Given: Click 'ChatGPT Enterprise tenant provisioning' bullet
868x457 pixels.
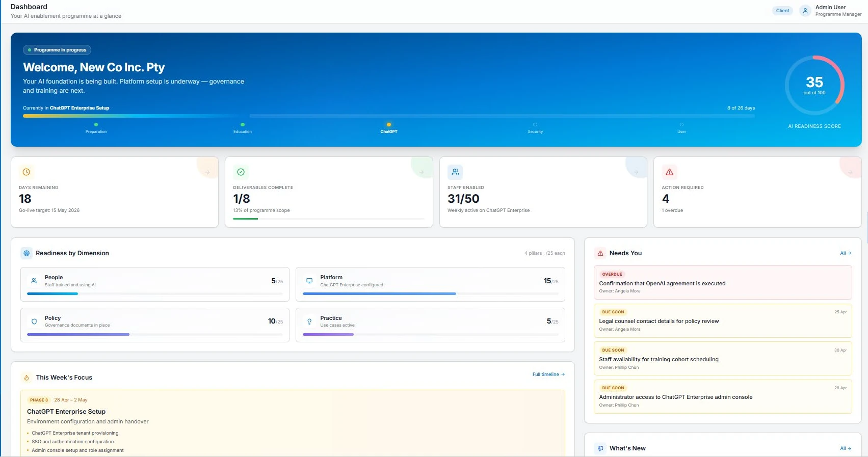Looking at the screenshot, I should tap(75, 433).
